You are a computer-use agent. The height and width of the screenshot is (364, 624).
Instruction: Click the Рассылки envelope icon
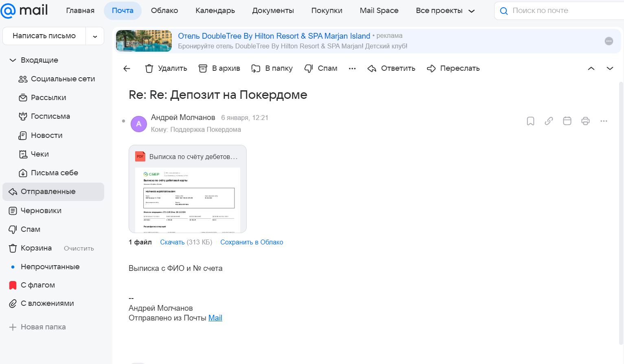pyautogui.click(x=23, y=98)
